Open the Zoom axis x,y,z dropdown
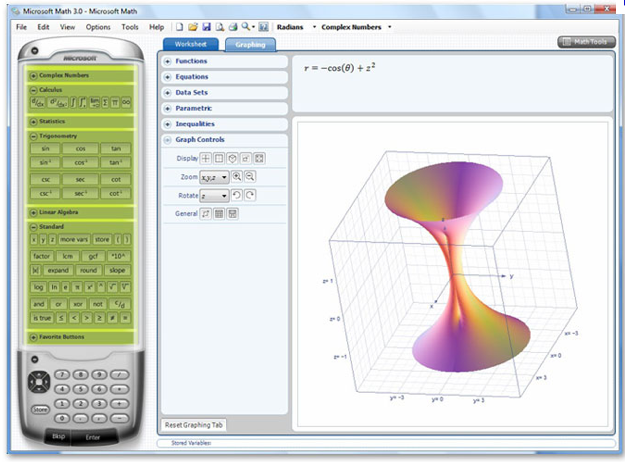The height and width of the screenshot is (462, 625). [214, 177]
